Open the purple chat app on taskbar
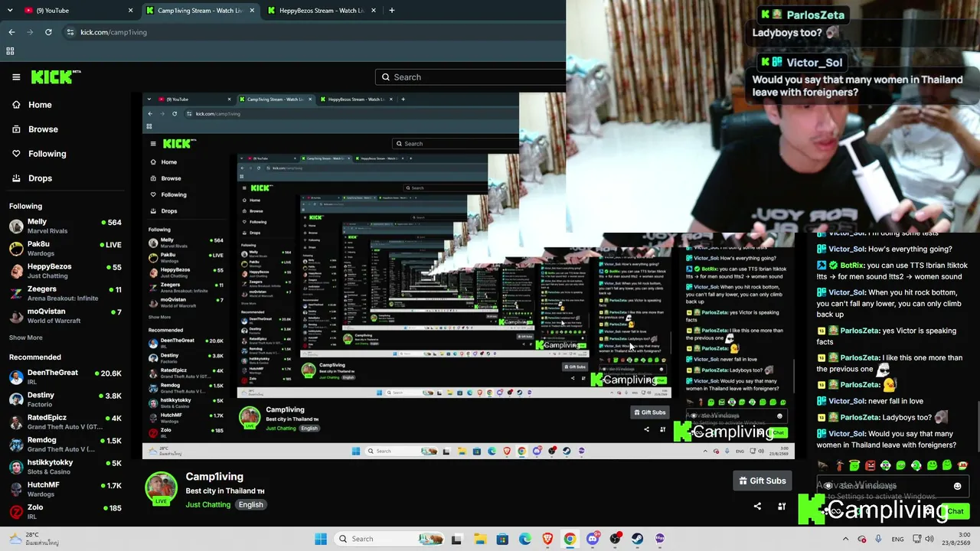This screenshot has width=980, height=551. (x=660, y=539)
